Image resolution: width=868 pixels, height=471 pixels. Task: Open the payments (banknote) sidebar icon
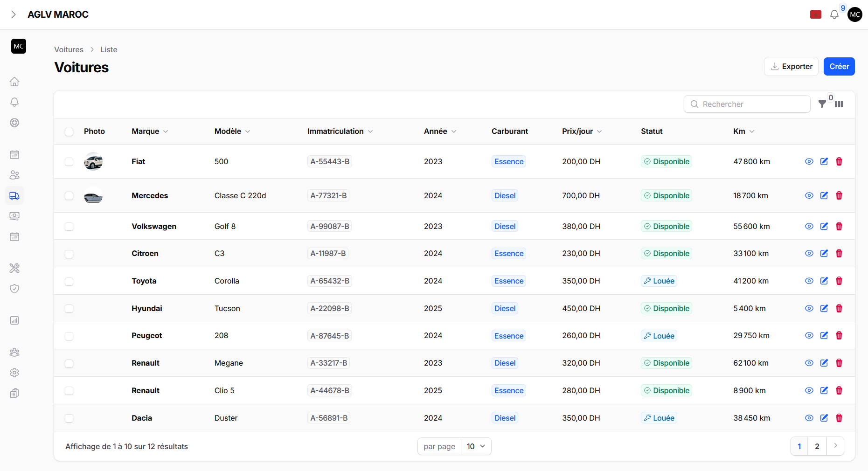14,216
